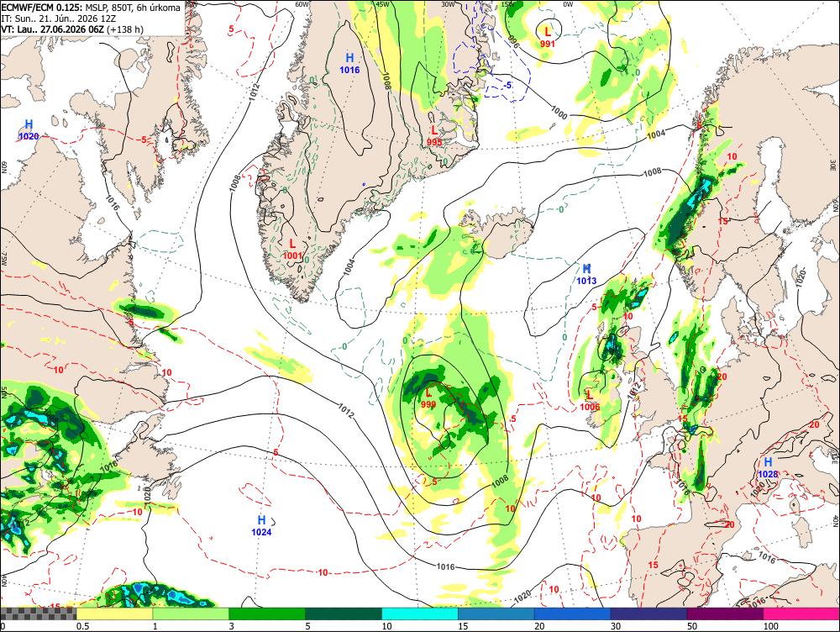Click the purple 50–100 mm legend swatch

coord(726,614)
